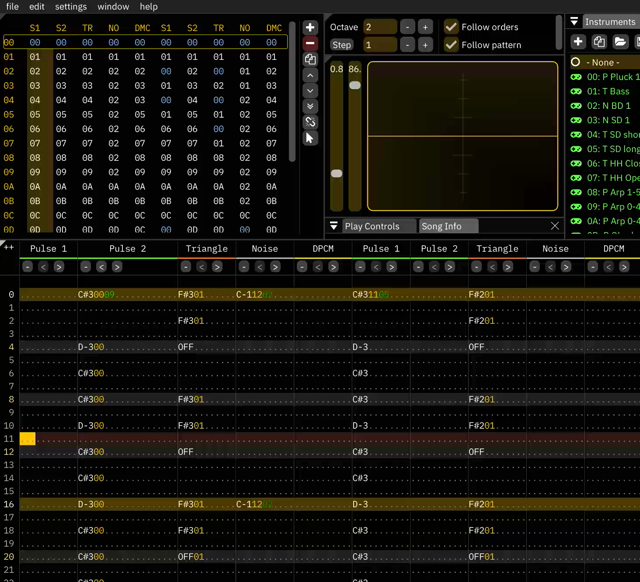Image resolution: width=640 pixels, height=582 pixels.
Task: Duplicate instrument using the copy icon
Action: click(x=599, y=42)
